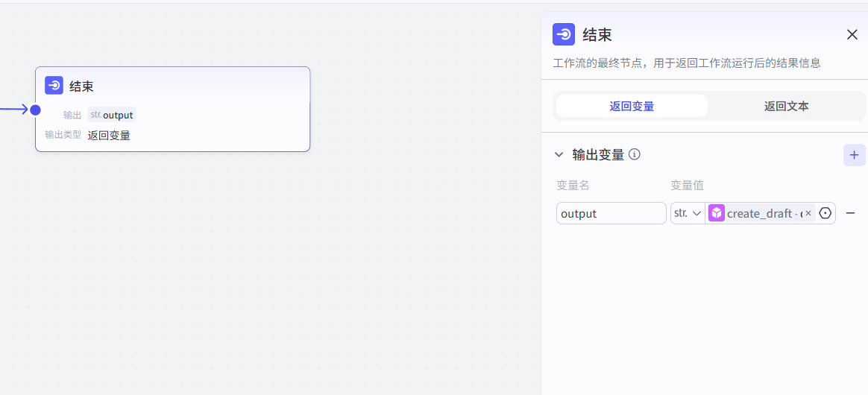Click the str. output tag in the node
Screen dimensions: 868x395
click(x=112, y=115)
